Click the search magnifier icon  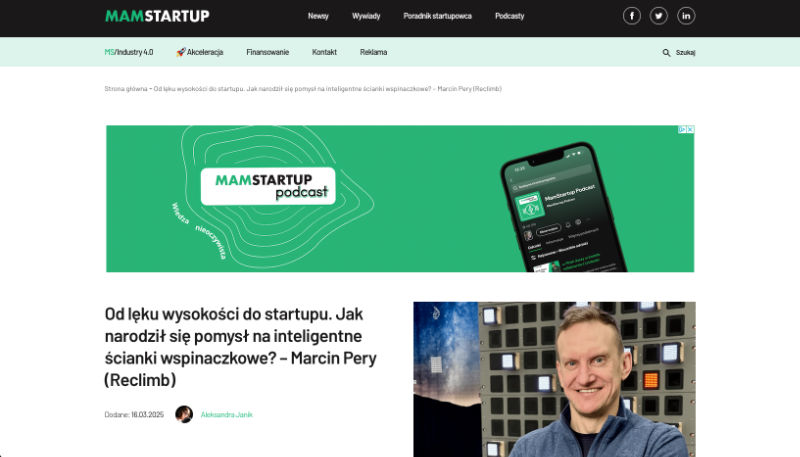(x=666, y=53)
